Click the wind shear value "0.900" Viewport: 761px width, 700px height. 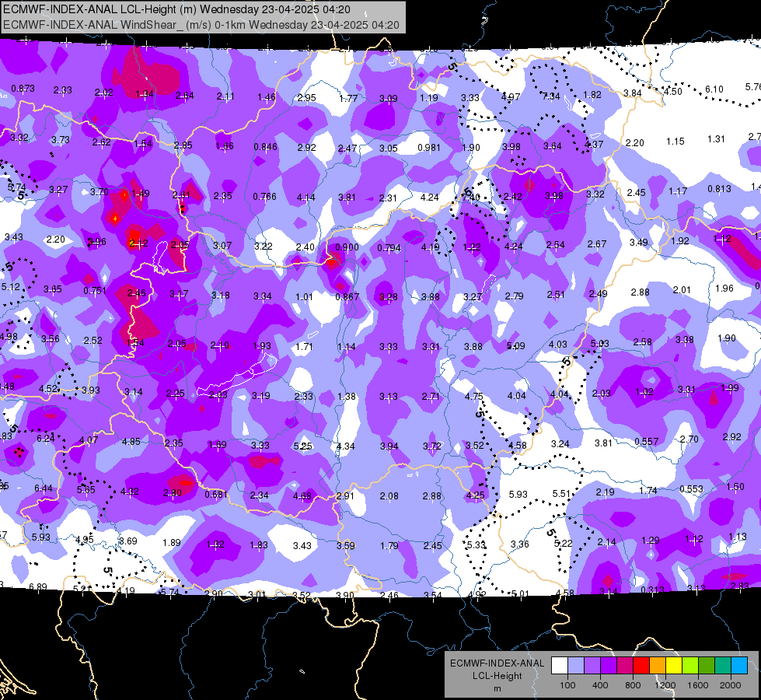click(x=347, y=247)
